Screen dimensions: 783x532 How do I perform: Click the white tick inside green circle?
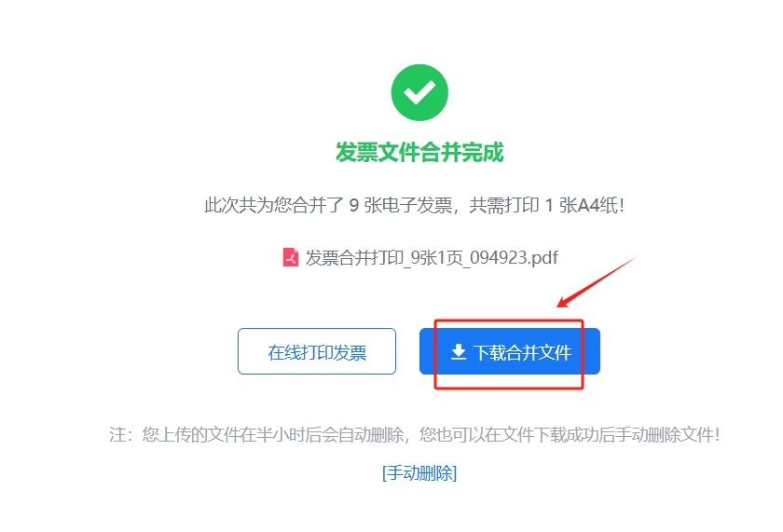pos(419,93)
